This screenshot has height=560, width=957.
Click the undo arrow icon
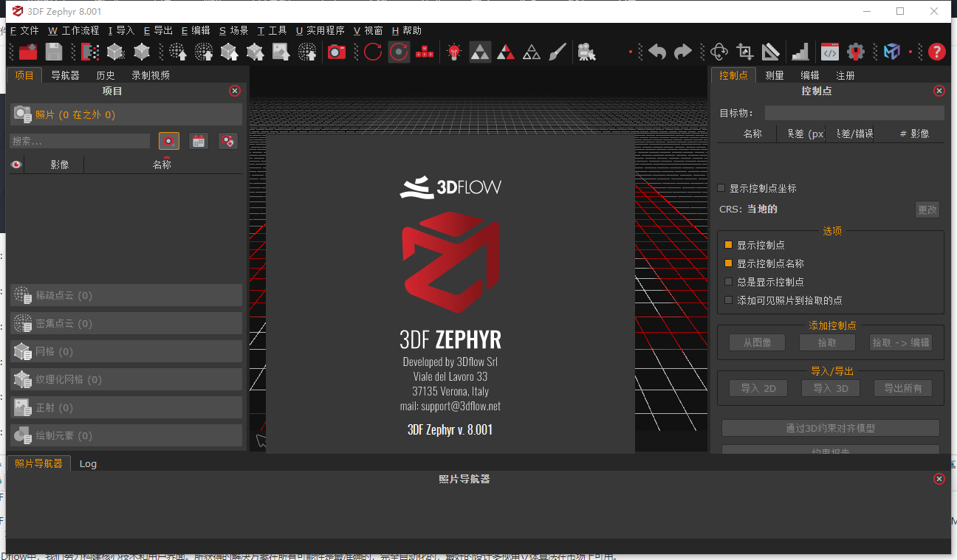coord(656,52)
